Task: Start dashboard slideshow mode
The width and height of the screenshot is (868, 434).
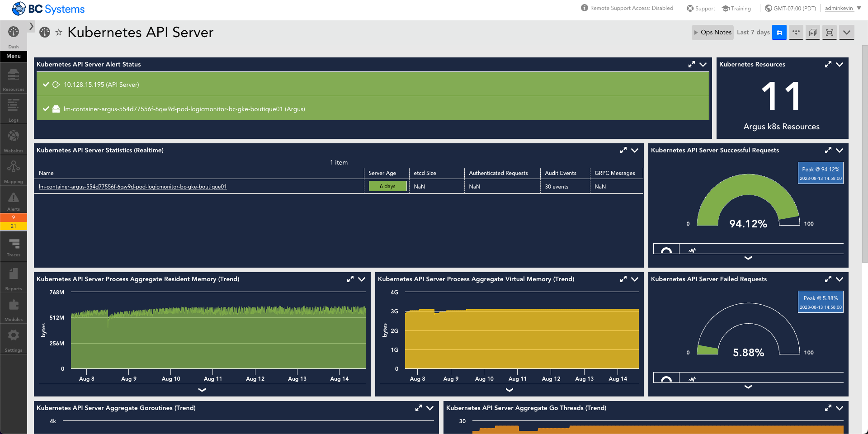Action: coord(813,32)
